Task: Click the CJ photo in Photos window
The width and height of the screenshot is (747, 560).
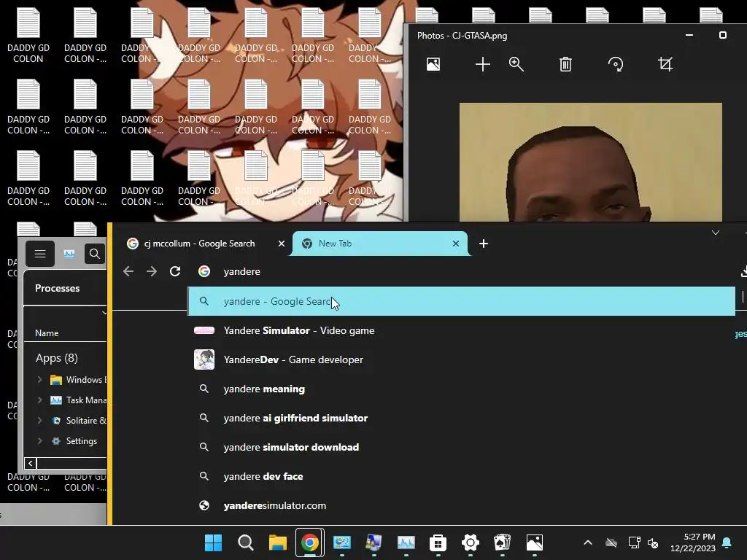Action: pos(591,162)
